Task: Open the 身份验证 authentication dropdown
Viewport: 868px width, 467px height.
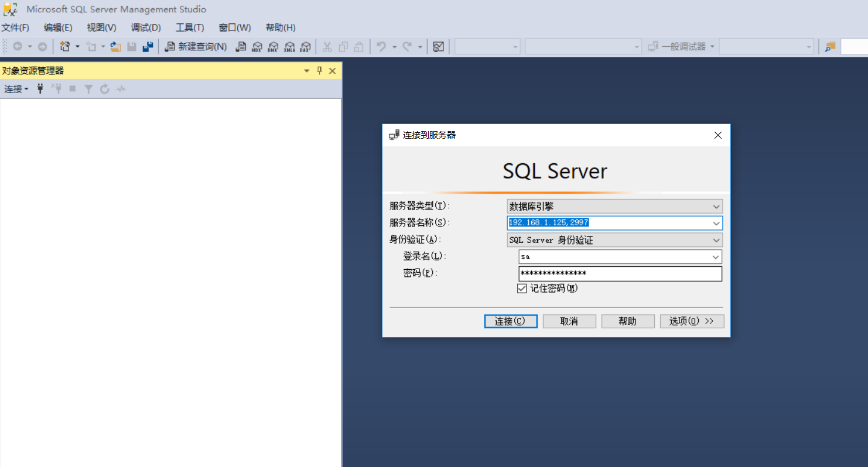Action: 716,240
